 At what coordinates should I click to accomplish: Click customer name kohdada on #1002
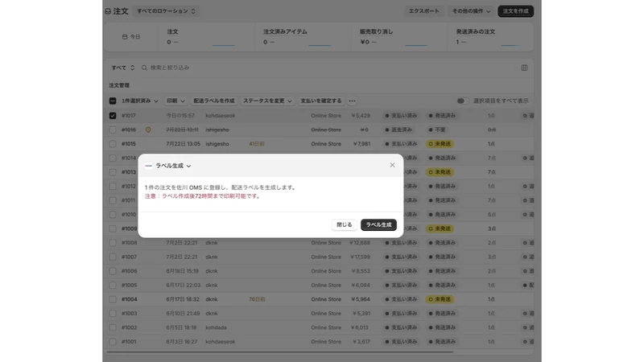point(216,328)
